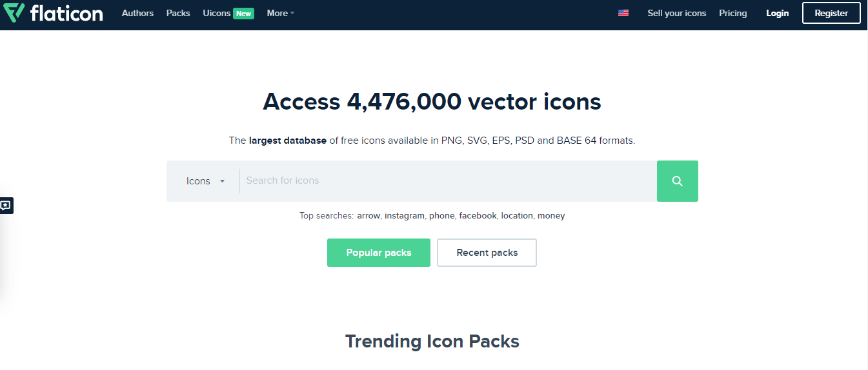This screenshot has width=868, height=370.
Task: Open the US flag language selector
Action: click(623, 13)
